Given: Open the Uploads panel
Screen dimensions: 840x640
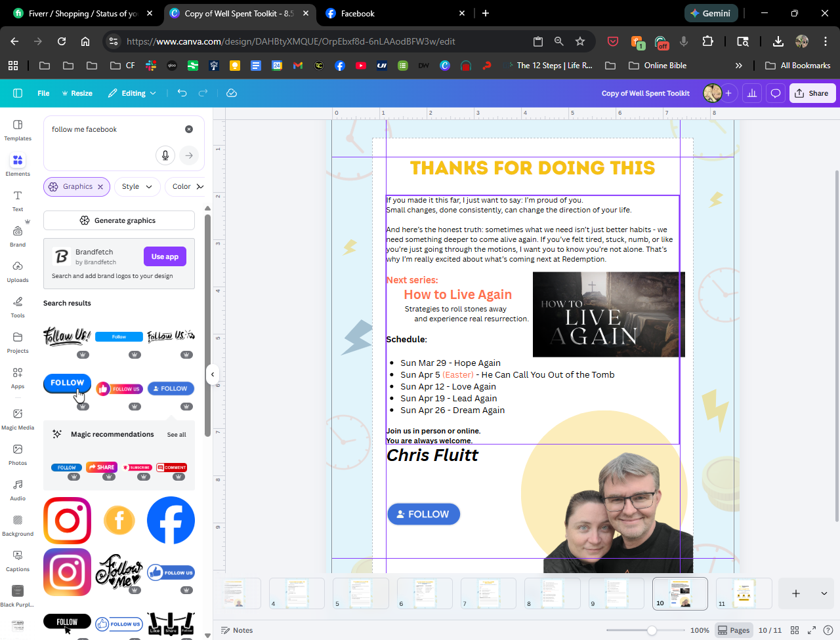Looking at the screenshot, I should (x=18, y=271).
